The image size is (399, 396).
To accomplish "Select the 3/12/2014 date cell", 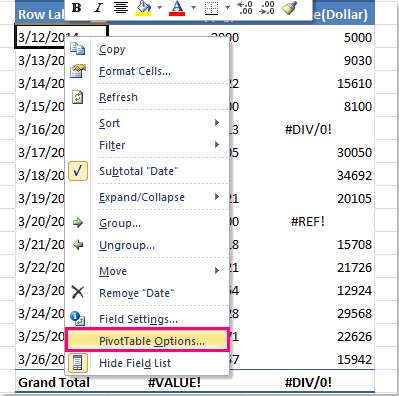I will [x=61, y=36].
